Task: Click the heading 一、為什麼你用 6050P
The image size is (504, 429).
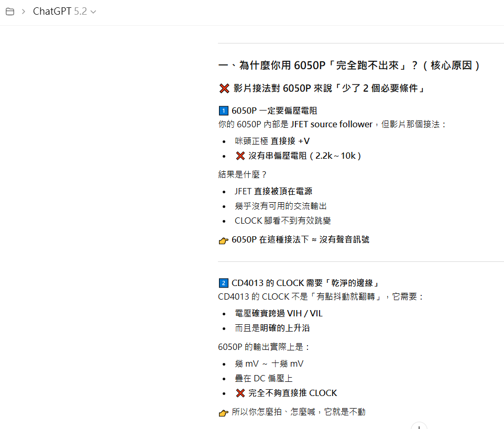Action: pos(349,65)
